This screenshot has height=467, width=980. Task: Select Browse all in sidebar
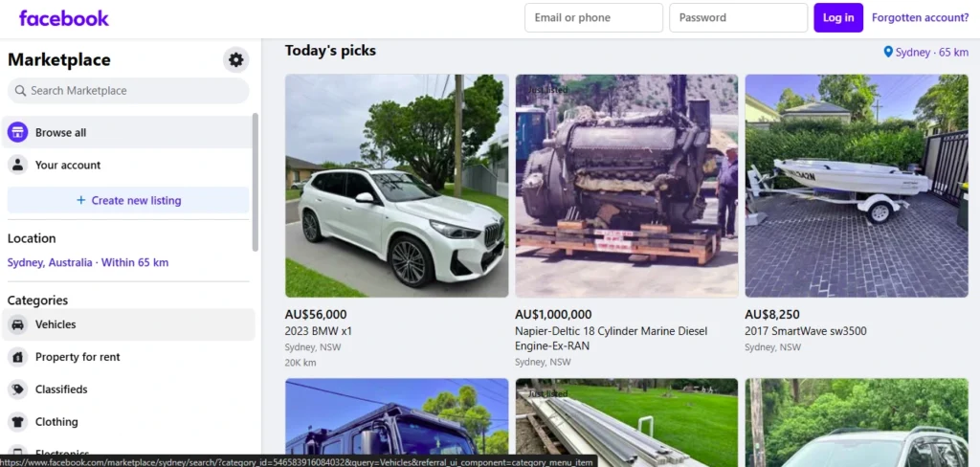(61, 133)
